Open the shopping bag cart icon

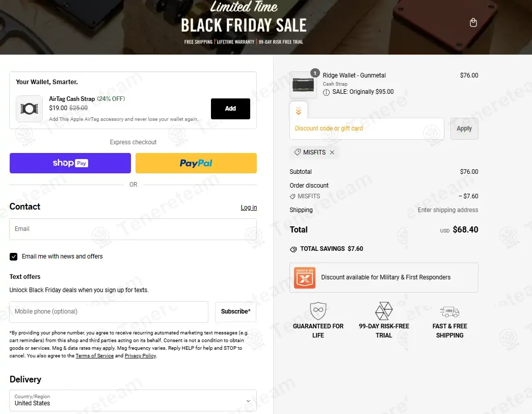473,23
